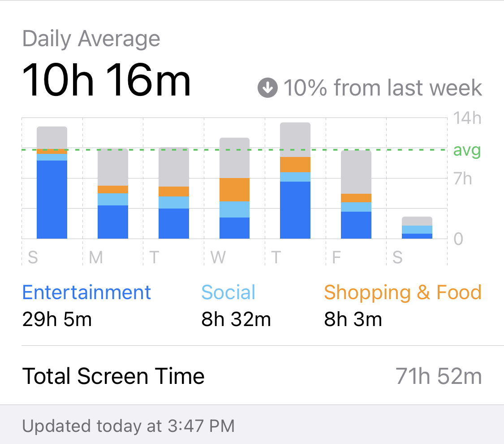504x444 pixels.
Task: Select the Tuesday usage bar
Action: 173,193
